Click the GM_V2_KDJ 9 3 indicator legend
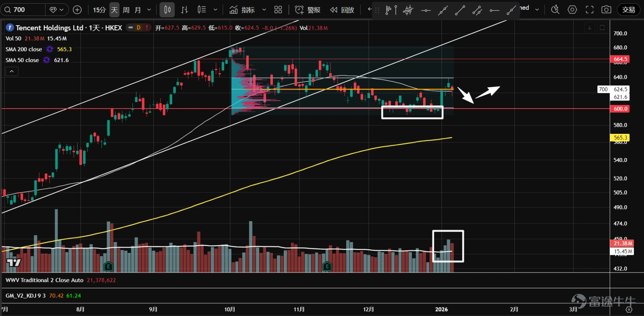This screenshot has height=316, width=644. (25, 295)
